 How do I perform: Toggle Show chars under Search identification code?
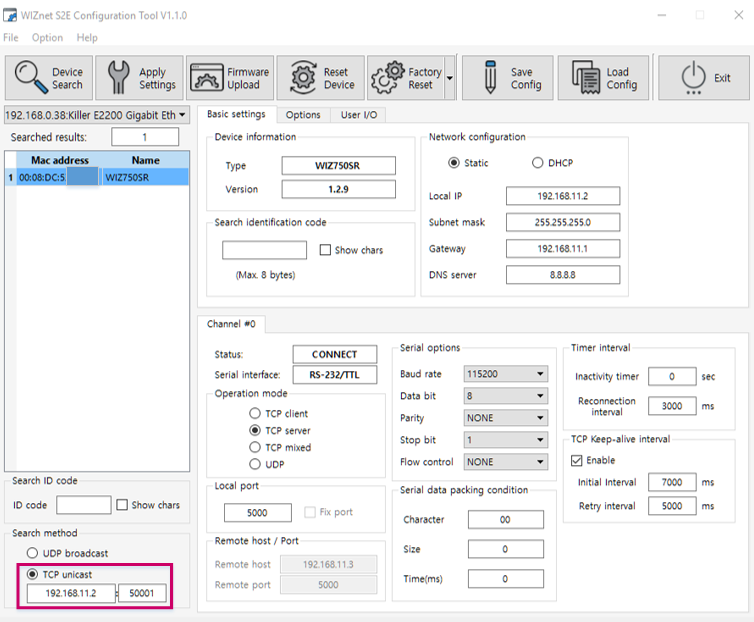coord(326,250)
